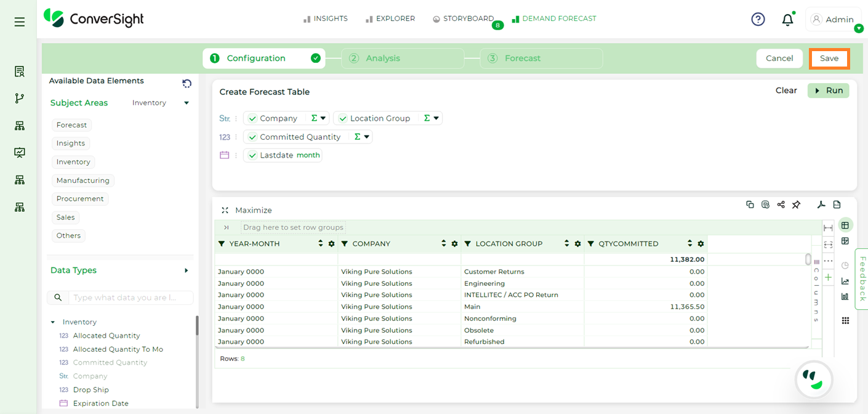Click the help question mark icon
This screenshot has width=868, height=414.
point(758,20)
